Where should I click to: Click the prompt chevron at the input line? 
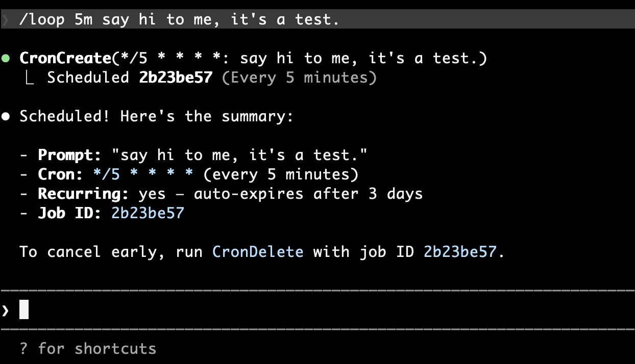pos(5,310)
